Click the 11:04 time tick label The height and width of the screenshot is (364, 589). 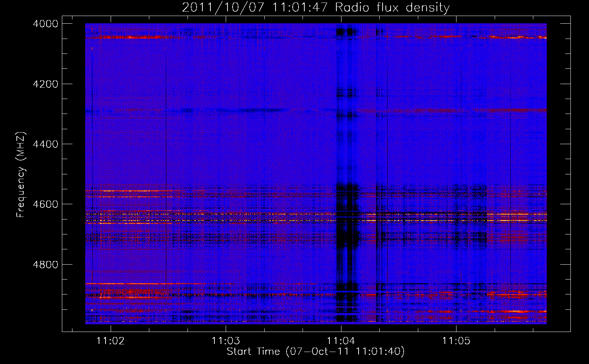[x=341, y=341]
